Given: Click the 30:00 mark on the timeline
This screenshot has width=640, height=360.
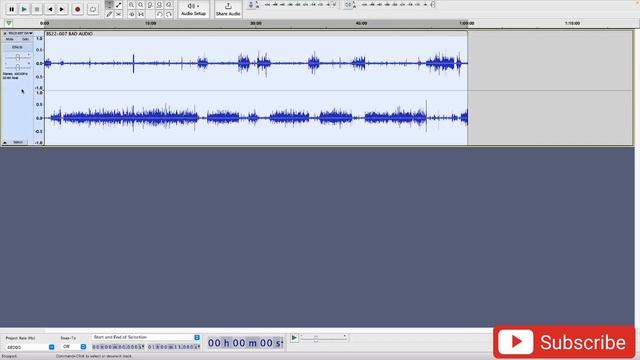Looking at the screenshot, I should tap(256, 23).
